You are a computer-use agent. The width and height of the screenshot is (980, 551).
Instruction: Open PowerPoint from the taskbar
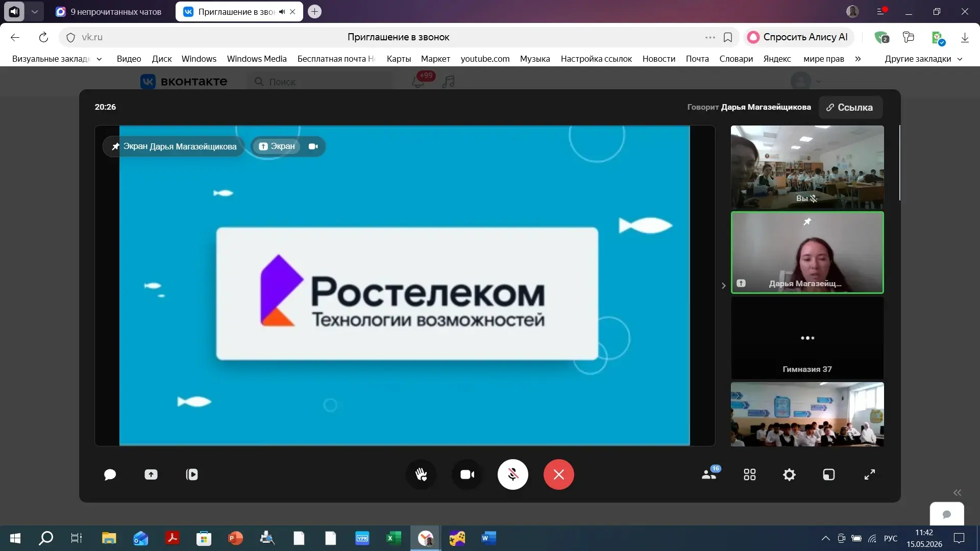(x=235, y=538)
